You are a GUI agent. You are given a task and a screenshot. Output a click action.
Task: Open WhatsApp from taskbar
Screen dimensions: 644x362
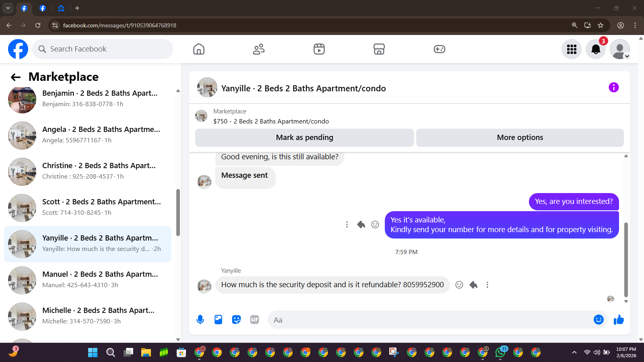(x=500, y=353)
